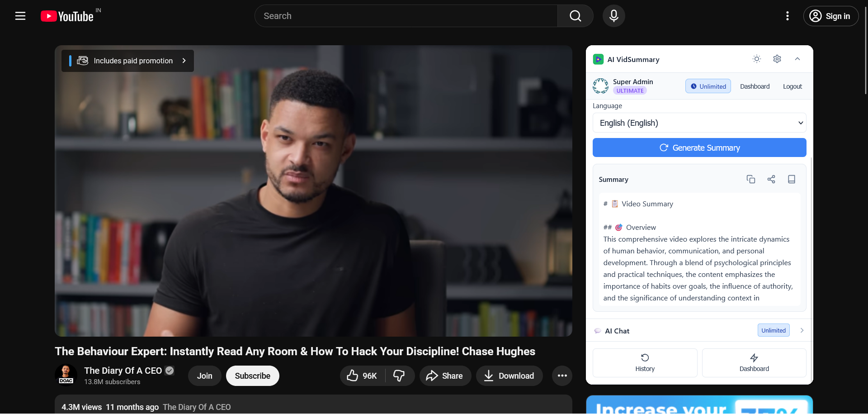Image resolution: width=868 pixels, height=414 pixels.
Task: Open reader view with the book icon
Action: click(791, 179)
